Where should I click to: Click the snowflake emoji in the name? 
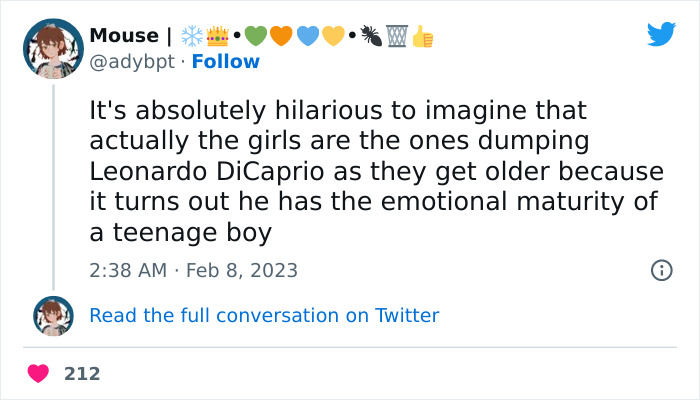click(192, 36)
